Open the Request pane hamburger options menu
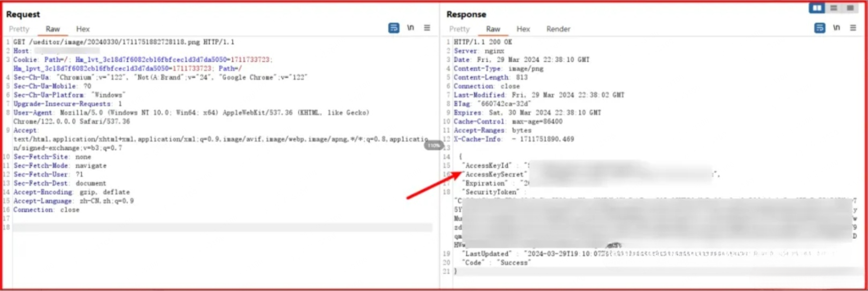This screenshot has height=291, width=868. (x=427, y=28)
